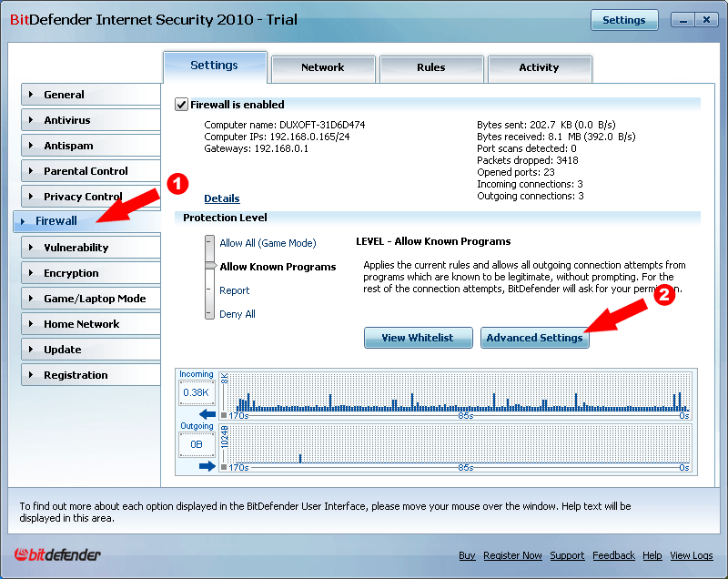
Task: Click the Gateways: 192.168.0.1 text
Action: [x=257, y=148]
